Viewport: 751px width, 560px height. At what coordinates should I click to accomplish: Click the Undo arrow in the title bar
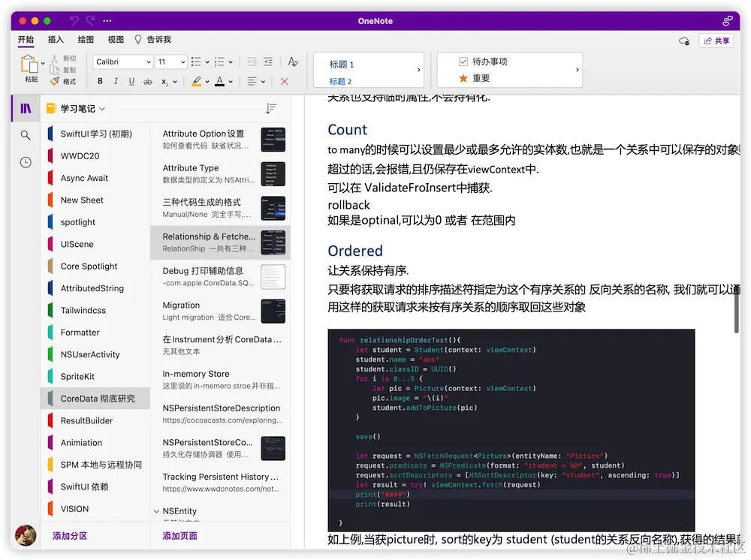pos(74,20)
